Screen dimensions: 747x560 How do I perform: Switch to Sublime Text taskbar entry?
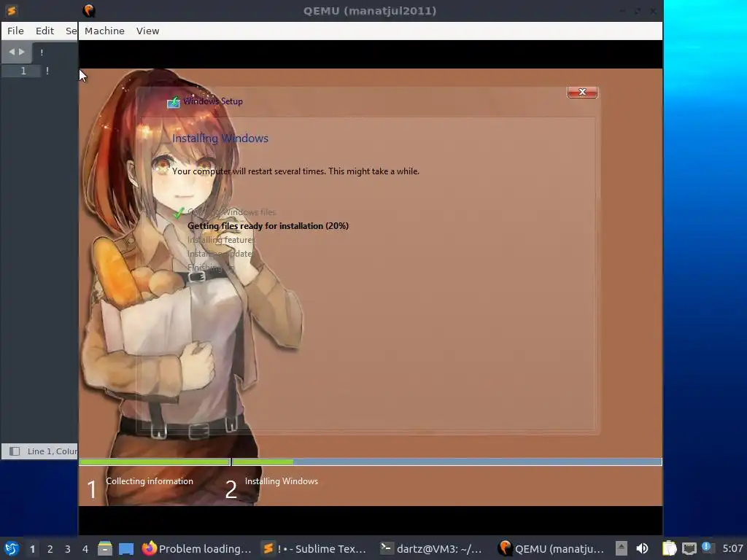315,548
